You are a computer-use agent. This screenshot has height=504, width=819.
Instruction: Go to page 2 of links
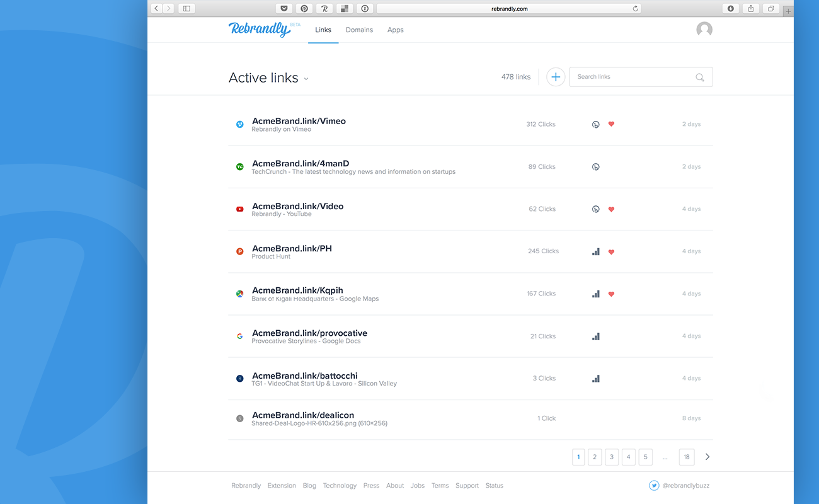(595, 457)
